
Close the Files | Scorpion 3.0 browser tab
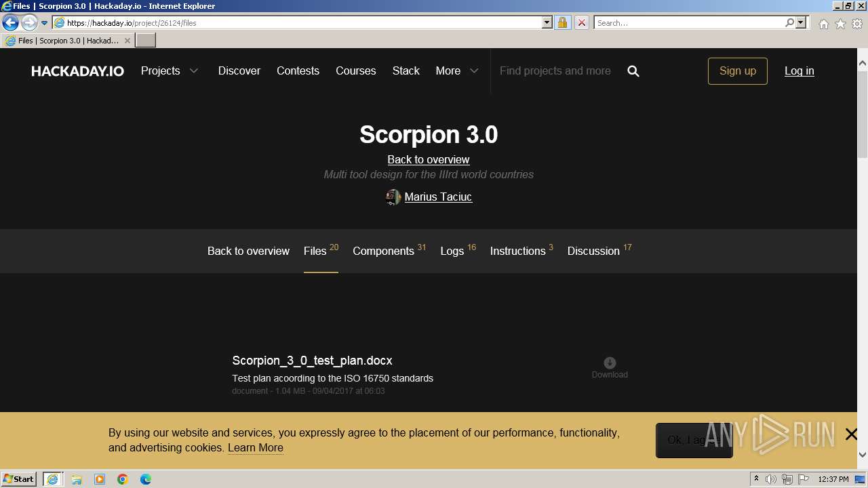(127, 41)
